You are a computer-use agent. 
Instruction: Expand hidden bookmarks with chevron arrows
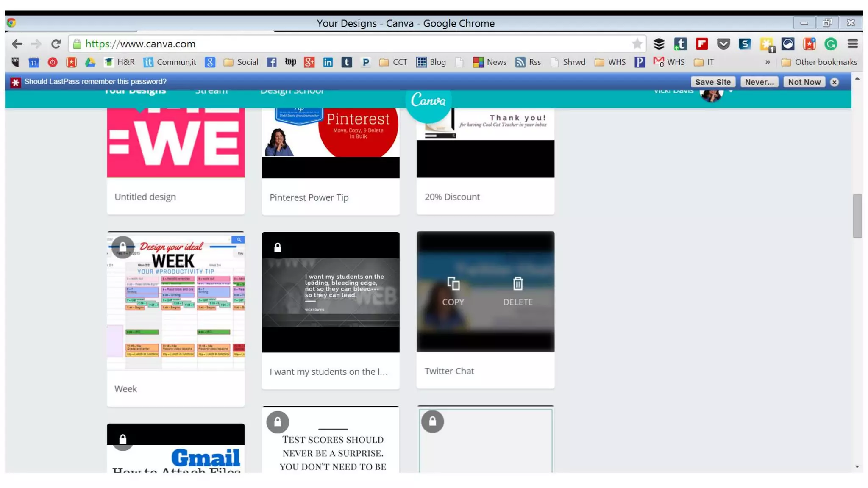tap(767, 62)
